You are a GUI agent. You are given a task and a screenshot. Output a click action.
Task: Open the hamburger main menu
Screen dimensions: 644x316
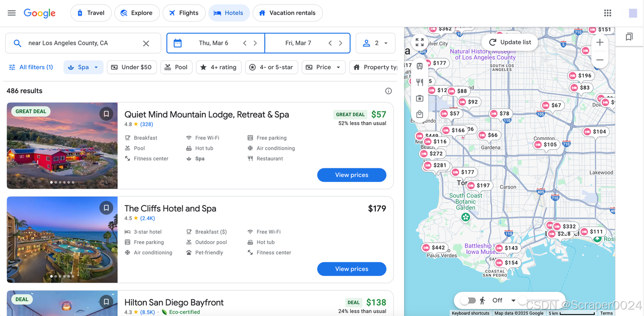12,13
